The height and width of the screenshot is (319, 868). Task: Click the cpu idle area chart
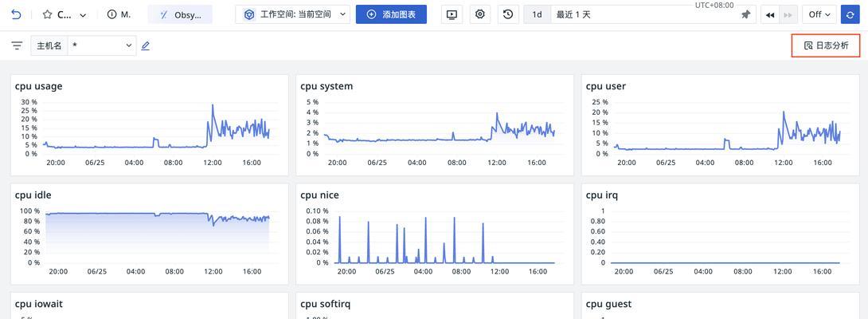click(158, 238)
